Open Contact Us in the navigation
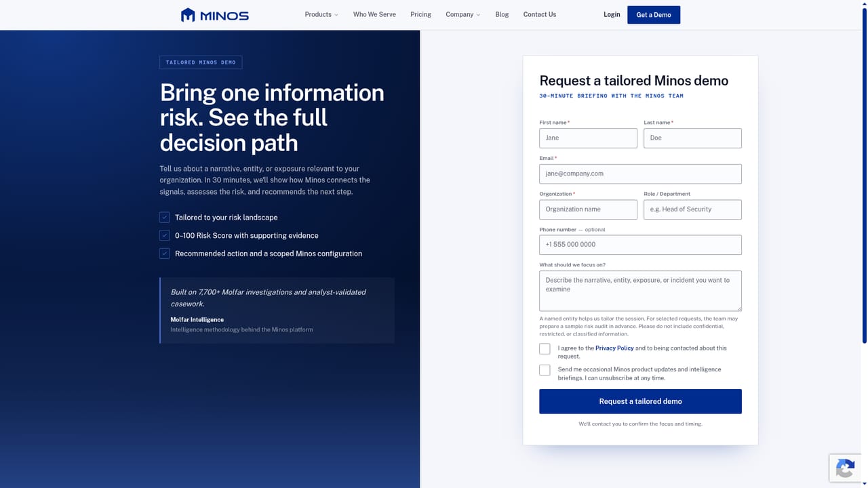Screen dimensions: 868x488 click(x=540, y=14)
